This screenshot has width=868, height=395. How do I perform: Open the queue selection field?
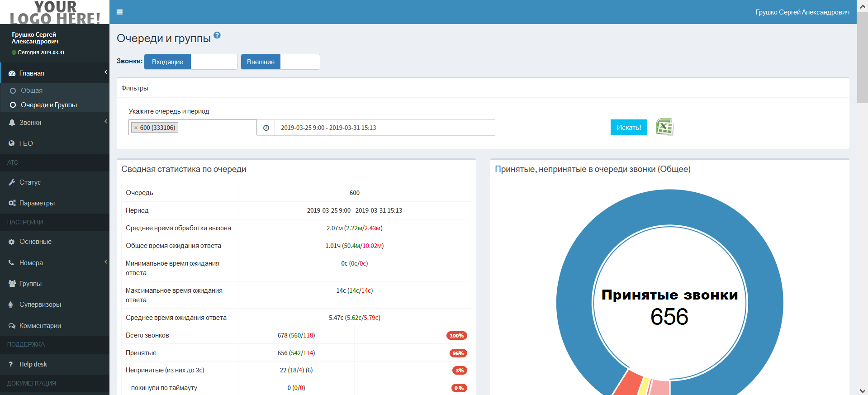click(x=193, y=128)
